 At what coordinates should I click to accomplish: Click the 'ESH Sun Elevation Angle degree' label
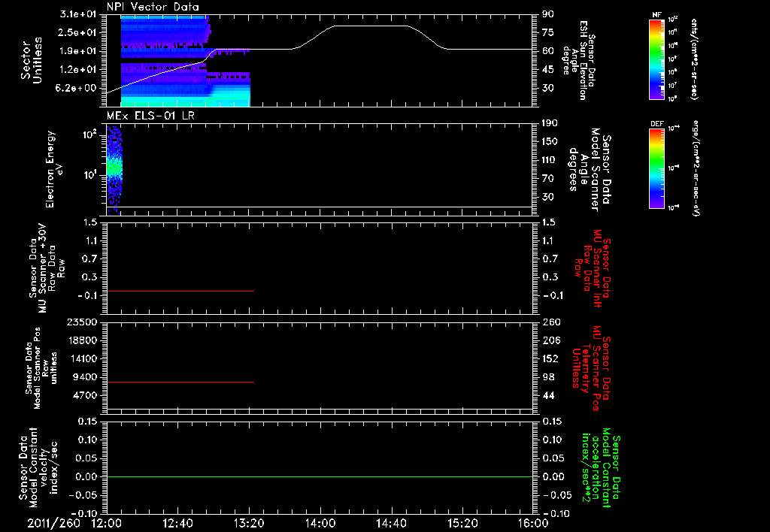pos(578,60)
